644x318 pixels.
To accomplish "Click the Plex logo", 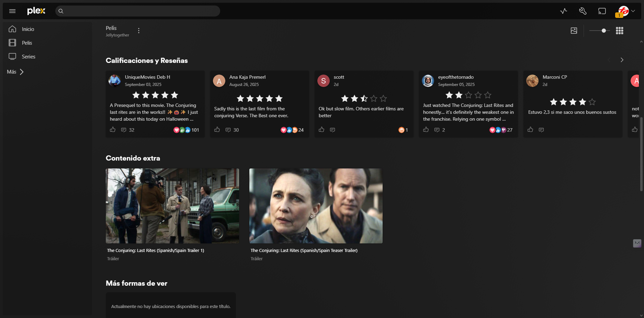I will 36,11.
